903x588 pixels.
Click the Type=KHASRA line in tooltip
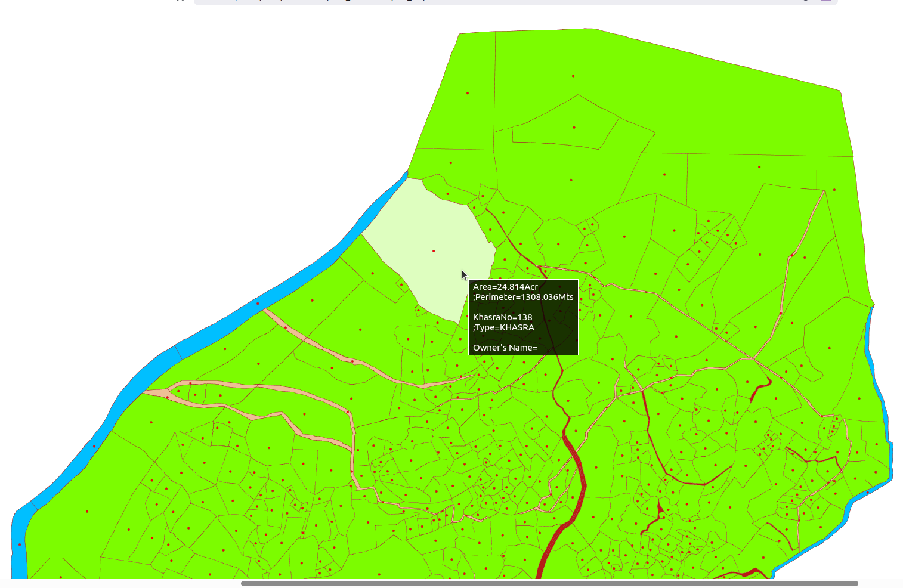(x=504, y=327)
